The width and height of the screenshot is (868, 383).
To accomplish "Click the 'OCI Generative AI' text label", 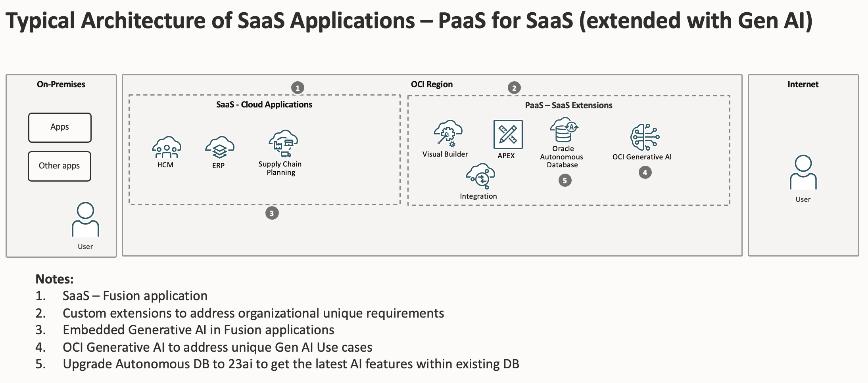I will pos(642,157).
